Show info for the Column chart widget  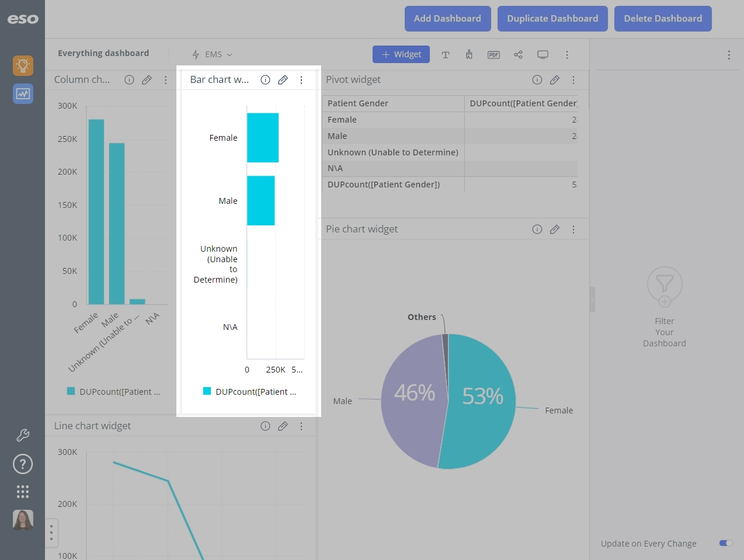click(129, 80)
